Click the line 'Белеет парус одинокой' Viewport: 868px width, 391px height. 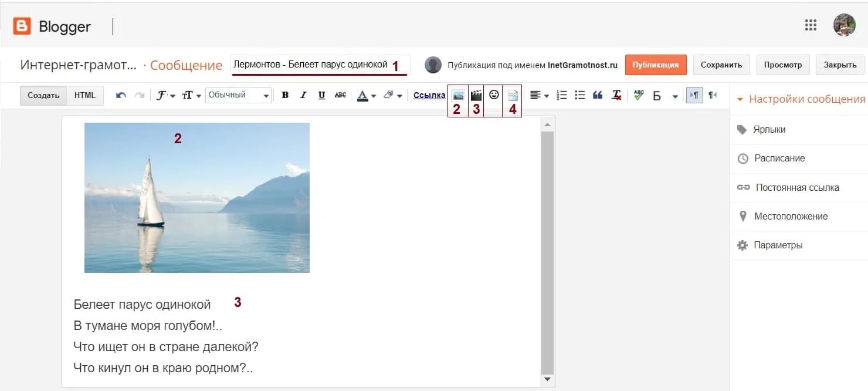(x=142, y=304)
